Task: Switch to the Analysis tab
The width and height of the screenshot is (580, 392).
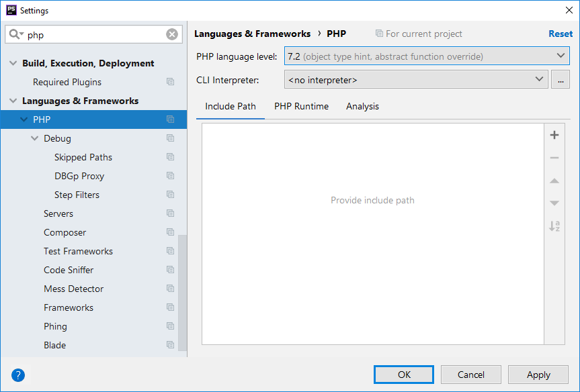Action: click(362, 106)
